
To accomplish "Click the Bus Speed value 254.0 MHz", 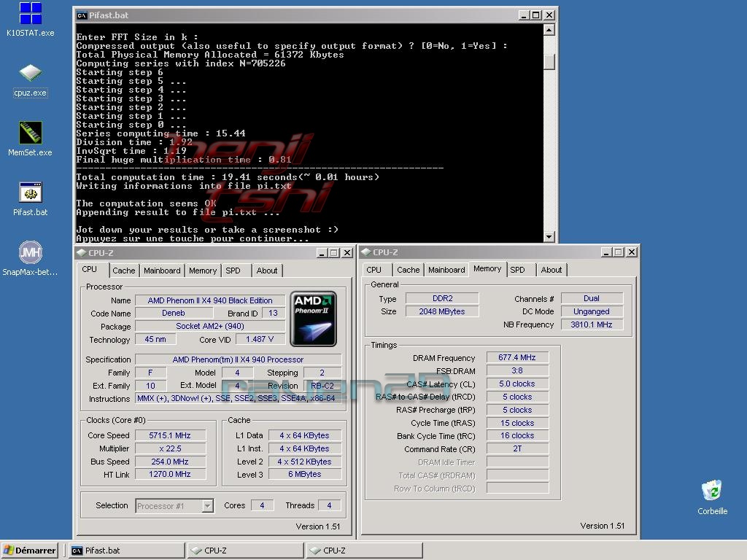I will coord(170,462).
